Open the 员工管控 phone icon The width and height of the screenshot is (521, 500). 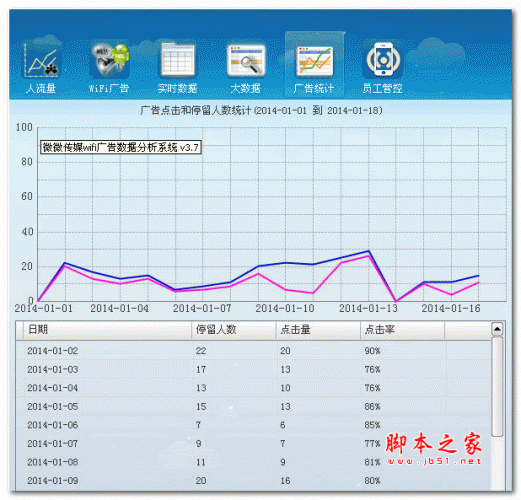tap(383, 60)
